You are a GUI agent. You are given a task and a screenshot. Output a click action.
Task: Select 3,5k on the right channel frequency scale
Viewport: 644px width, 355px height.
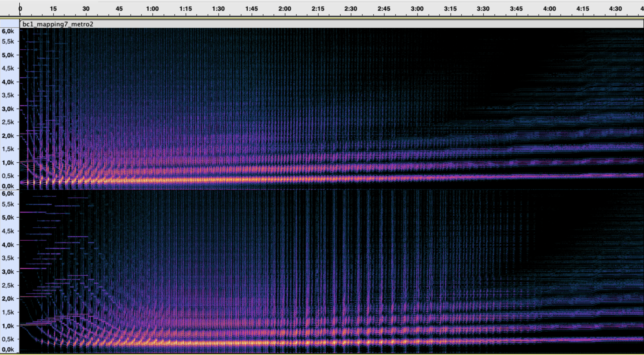tap(8, 258)
